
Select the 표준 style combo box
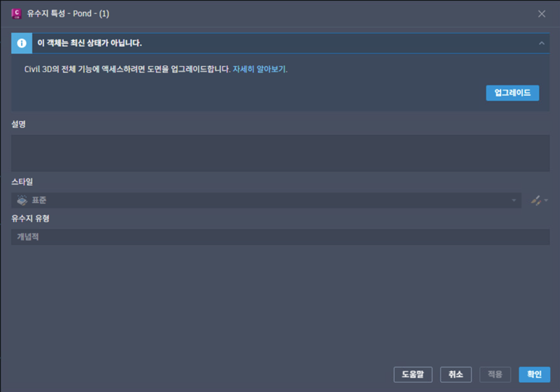(266, 200)
